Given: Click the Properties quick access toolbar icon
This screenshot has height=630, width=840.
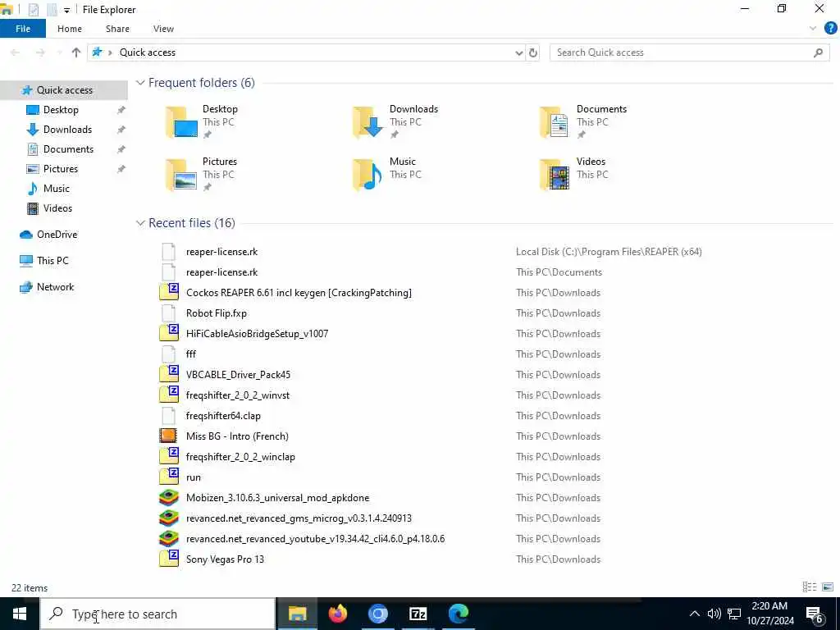Looking at the screenshot, I should (x=33, y=10).
